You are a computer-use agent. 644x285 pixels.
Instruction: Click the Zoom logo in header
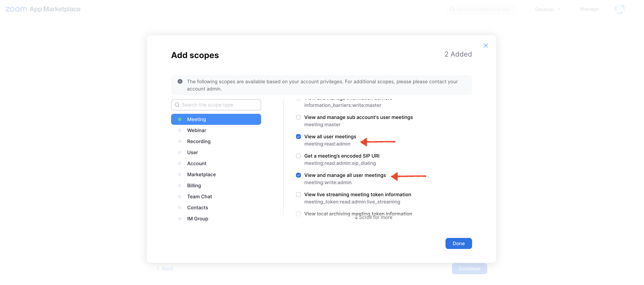[16, 9]
